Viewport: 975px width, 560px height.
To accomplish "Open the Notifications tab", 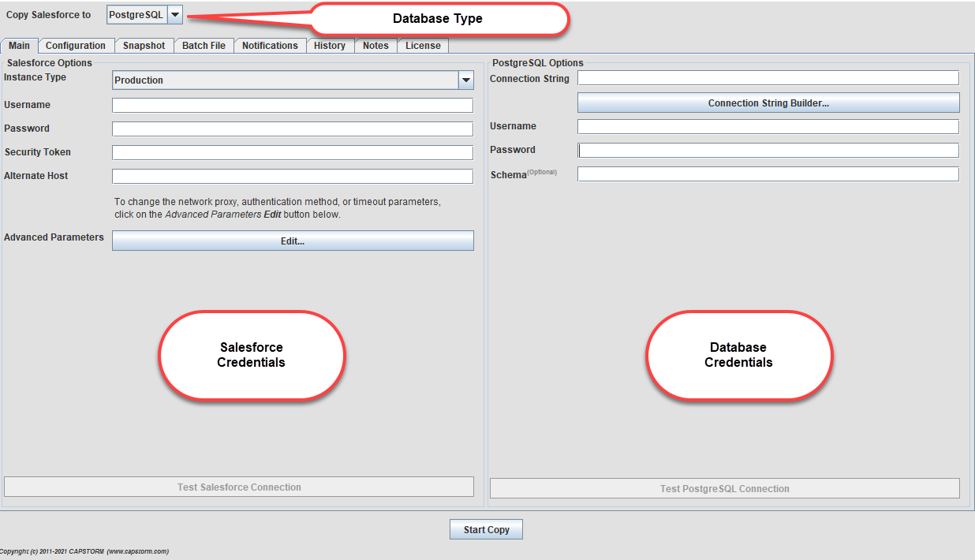I will click(270, 46).
